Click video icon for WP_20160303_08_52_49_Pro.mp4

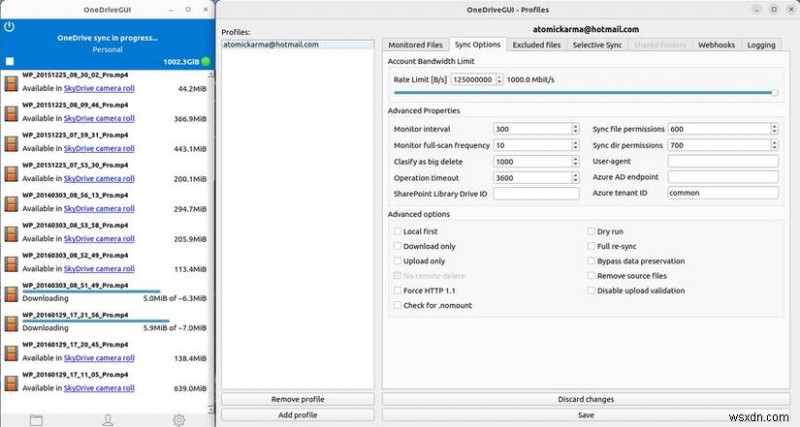11,264
